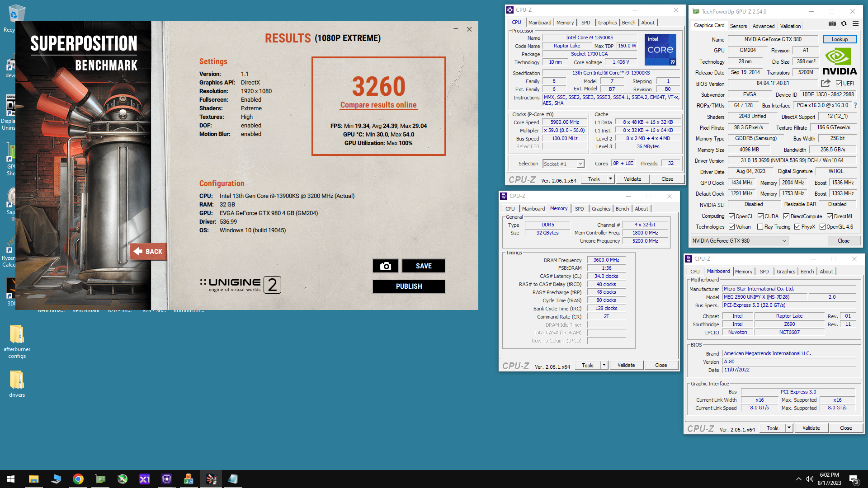Switch to Validation tab in GPU-Z
This screenshot has height=488, width=868.
790,26
